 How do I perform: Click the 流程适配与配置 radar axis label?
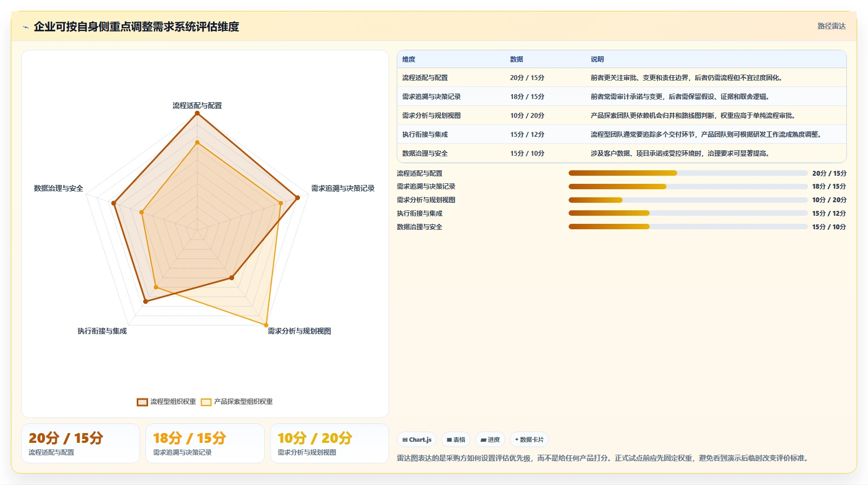click(197, 105)
